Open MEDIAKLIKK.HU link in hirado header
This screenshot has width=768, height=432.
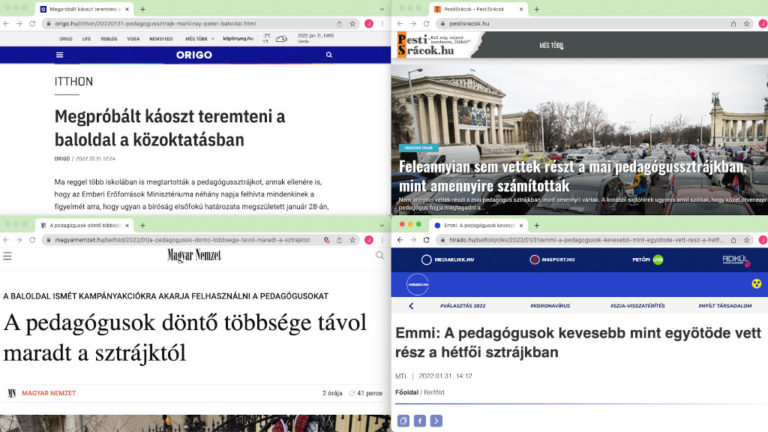click(448, 260)
